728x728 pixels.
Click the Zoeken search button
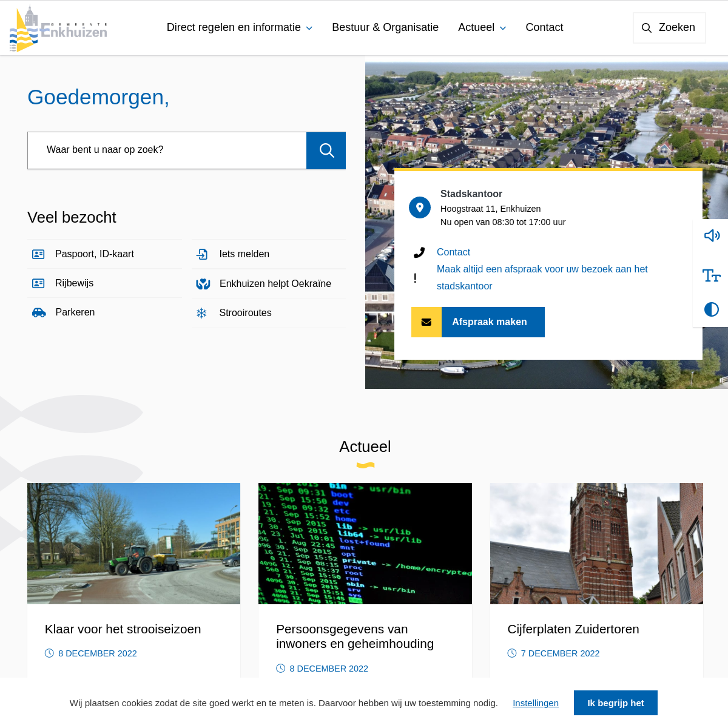(x=669, y=28)
